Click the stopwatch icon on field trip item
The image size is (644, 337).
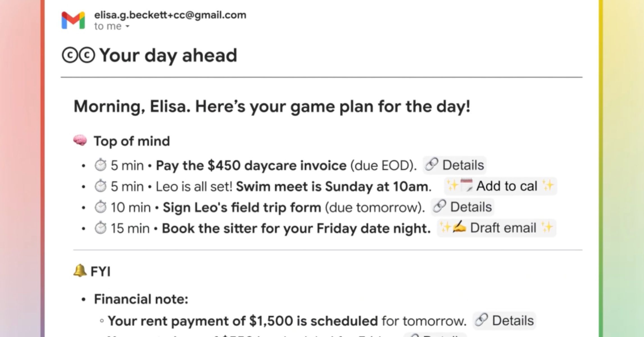(x=100, y=208)
